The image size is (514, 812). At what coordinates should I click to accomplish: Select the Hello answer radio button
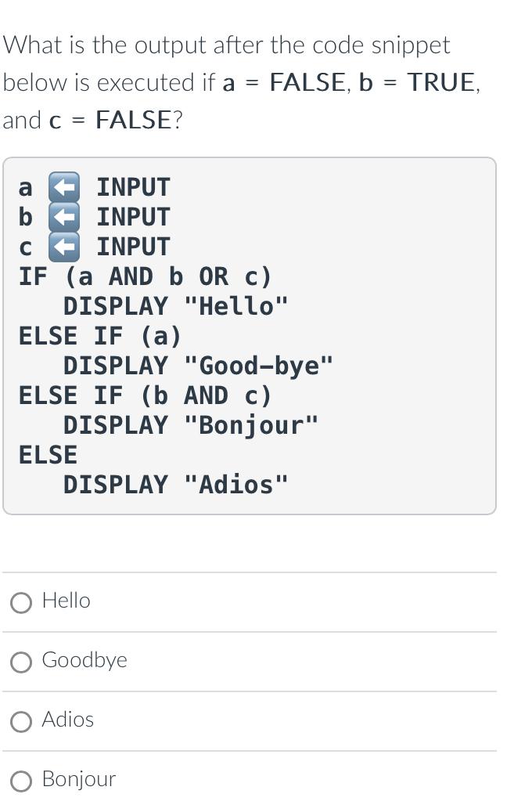coord(21,602)
